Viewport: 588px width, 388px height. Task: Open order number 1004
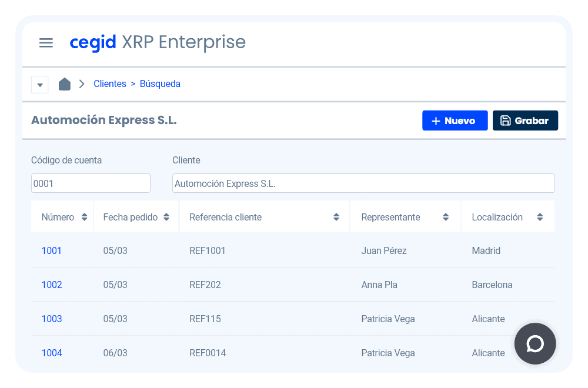[52, 353]
